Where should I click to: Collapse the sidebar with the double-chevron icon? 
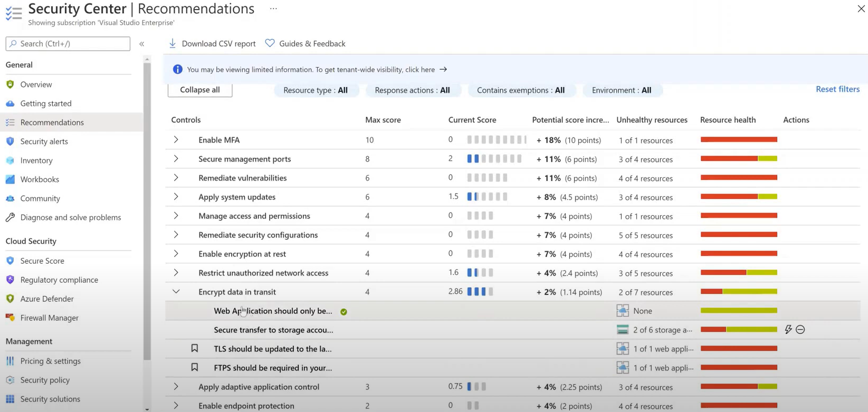point(142,44)
